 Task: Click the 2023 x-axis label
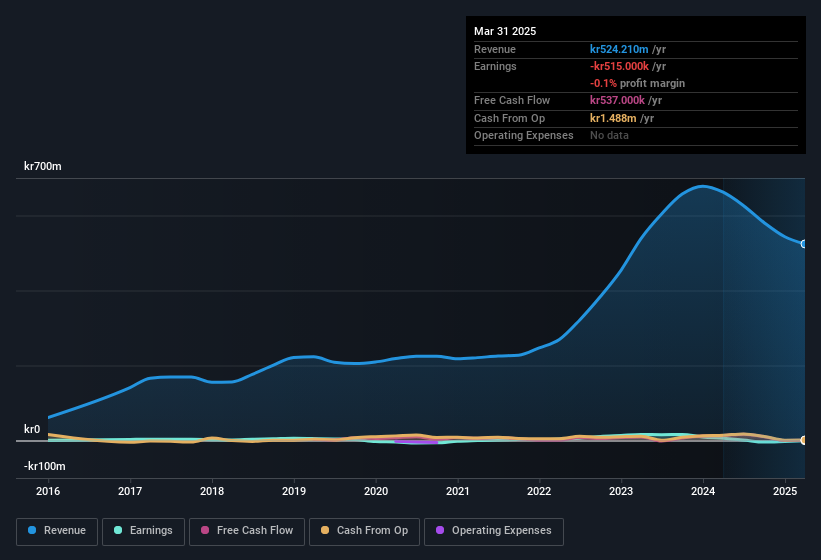point(621,491)
